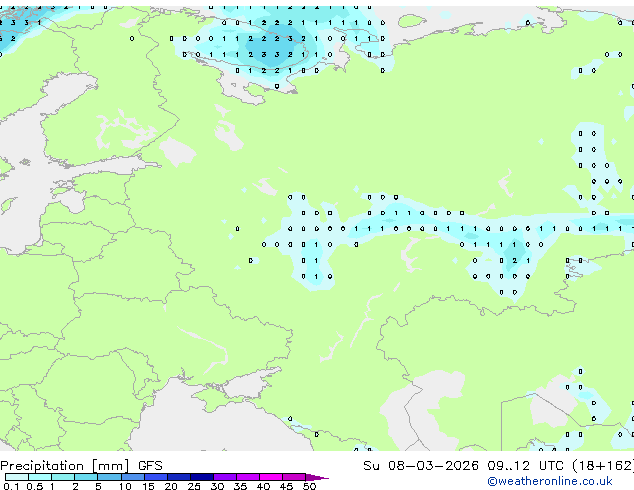Click the "UTC" time zone label

551,466
